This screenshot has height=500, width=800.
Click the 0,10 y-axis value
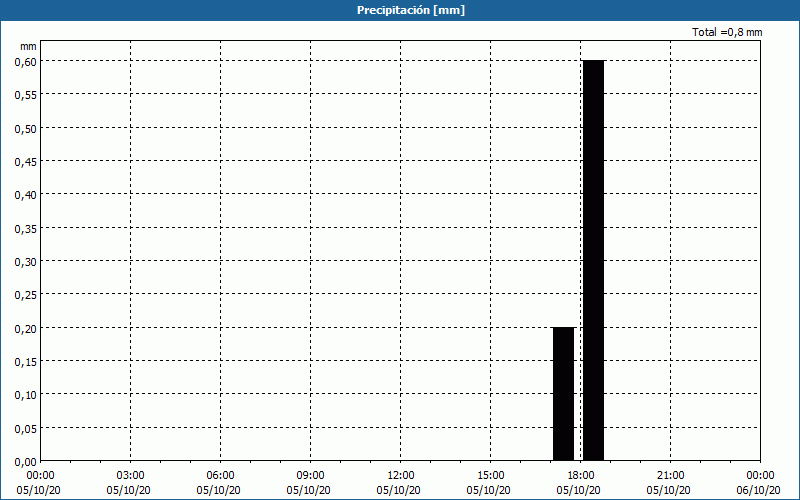26,395
